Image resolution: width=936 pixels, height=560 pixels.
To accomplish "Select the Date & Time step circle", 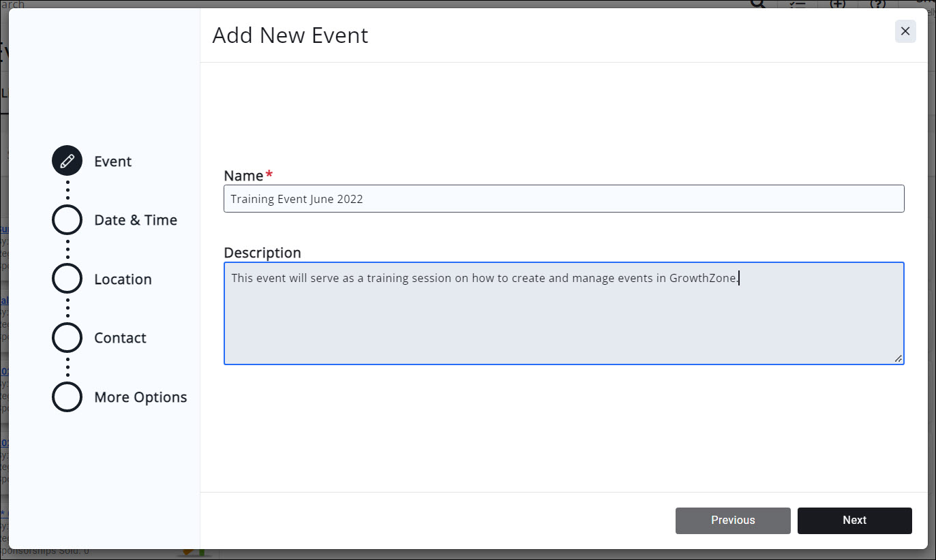I will 67,220.
